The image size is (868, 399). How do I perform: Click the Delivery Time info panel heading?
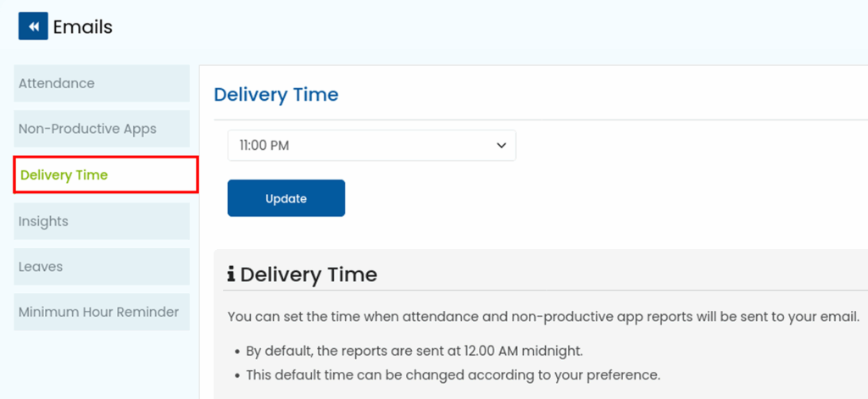[x=309, y=274]
